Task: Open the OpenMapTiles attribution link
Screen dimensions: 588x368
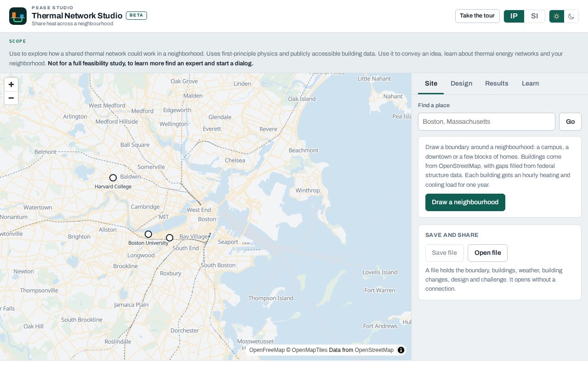Action: (x=310, y=350)
